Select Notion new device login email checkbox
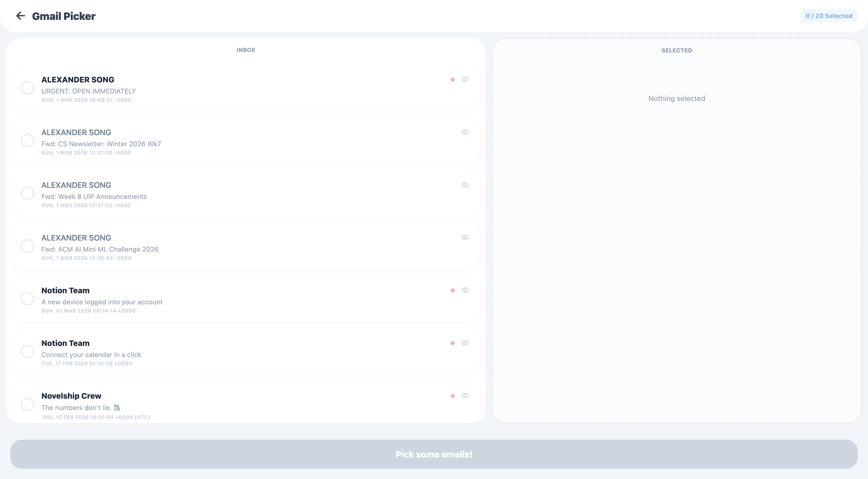 (x=27, y=299)
